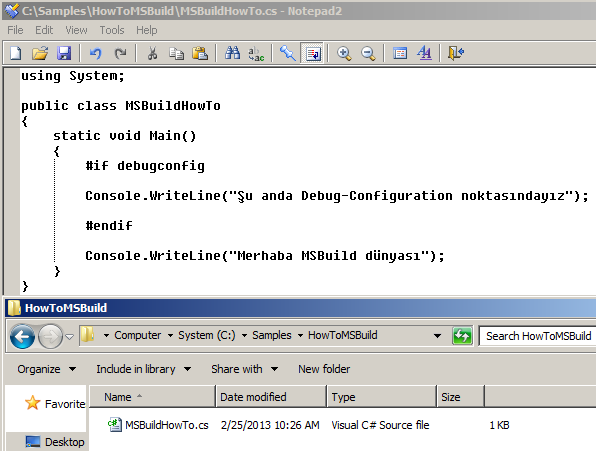The image size is (596, 451).
Task: Sort by the Type column header
Action: pos(382,397)
